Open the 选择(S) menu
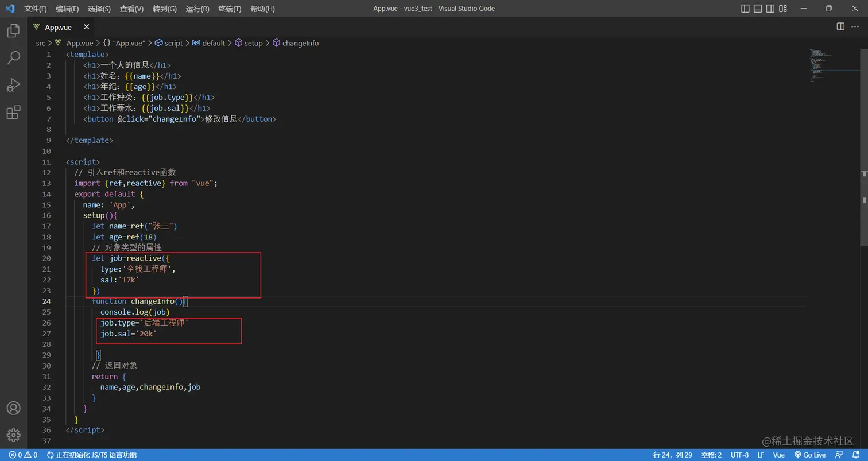This screenshot has height=461, width=868. pos(99,9)
